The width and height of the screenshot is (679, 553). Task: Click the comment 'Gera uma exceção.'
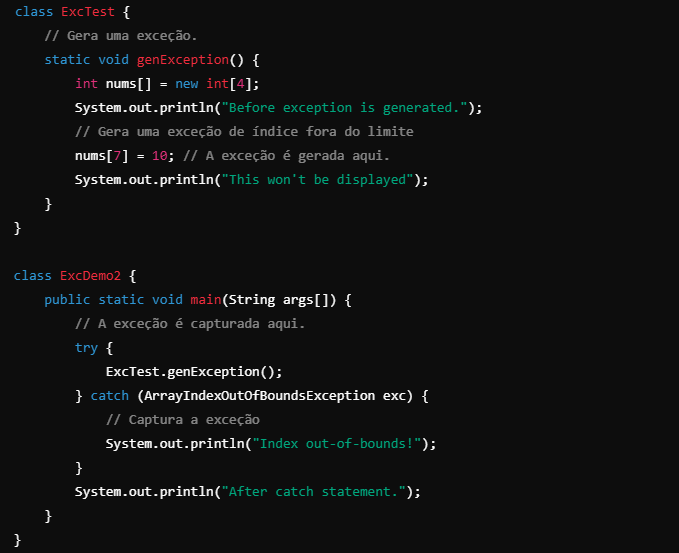(x=121, y=36)
